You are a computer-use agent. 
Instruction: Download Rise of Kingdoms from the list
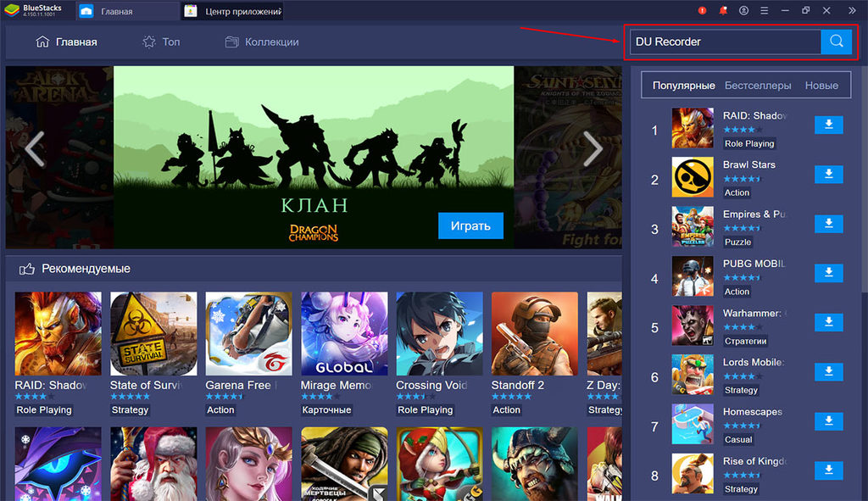coord(829,470)
